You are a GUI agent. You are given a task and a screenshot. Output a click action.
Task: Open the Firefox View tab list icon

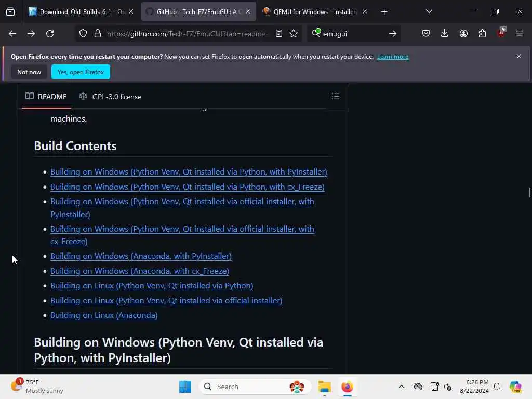tap(10, 12)
